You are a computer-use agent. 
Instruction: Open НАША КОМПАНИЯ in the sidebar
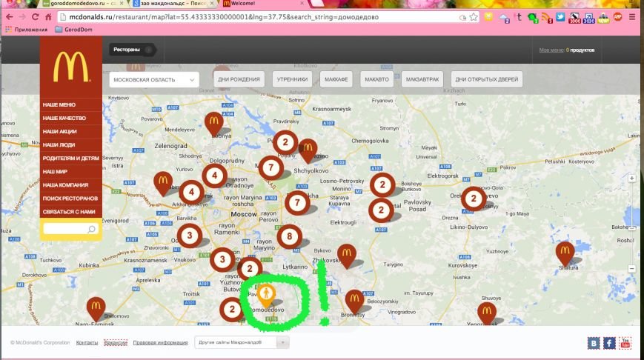[66, 185]
